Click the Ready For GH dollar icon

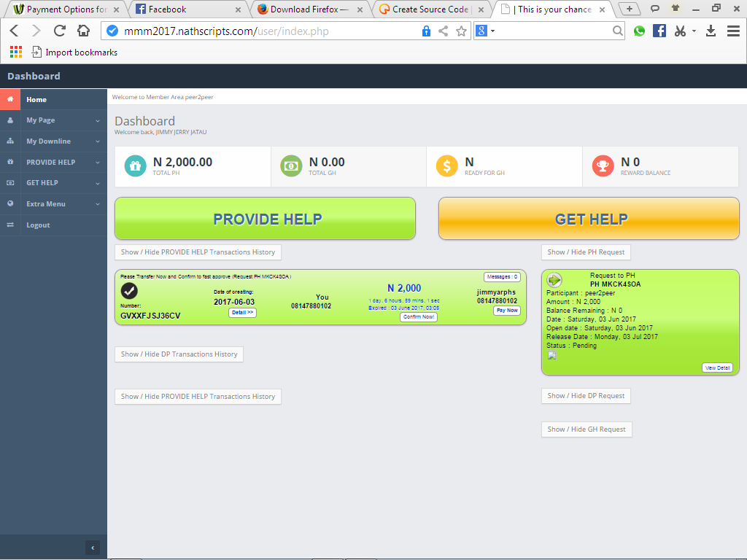tap(446, 166)
